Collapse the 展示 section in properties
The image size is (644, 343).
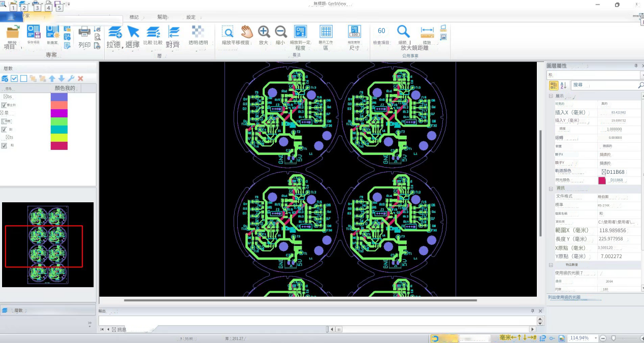click(551, 96)
